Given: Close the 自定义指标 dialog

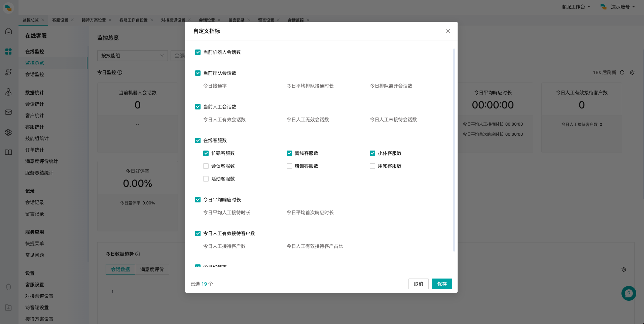Looking at the screenshot, I should (448, 31).
